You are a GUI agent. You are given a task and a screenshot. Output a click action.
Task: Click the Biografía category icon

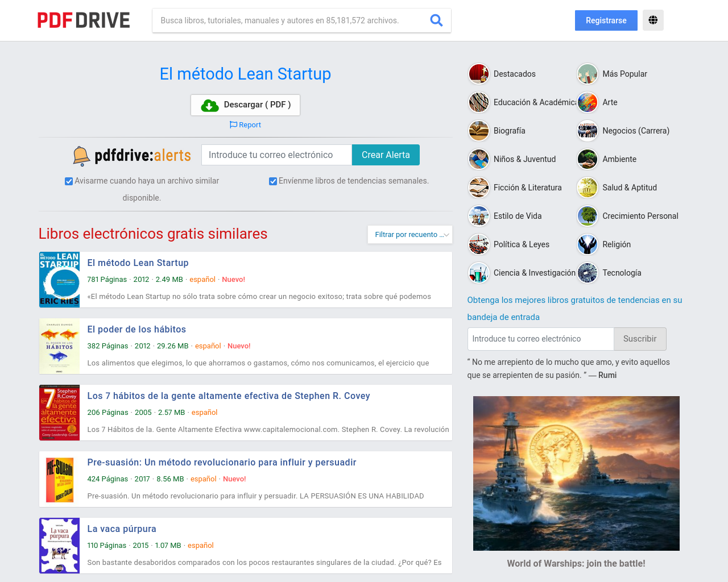click(x=479, y=131)
